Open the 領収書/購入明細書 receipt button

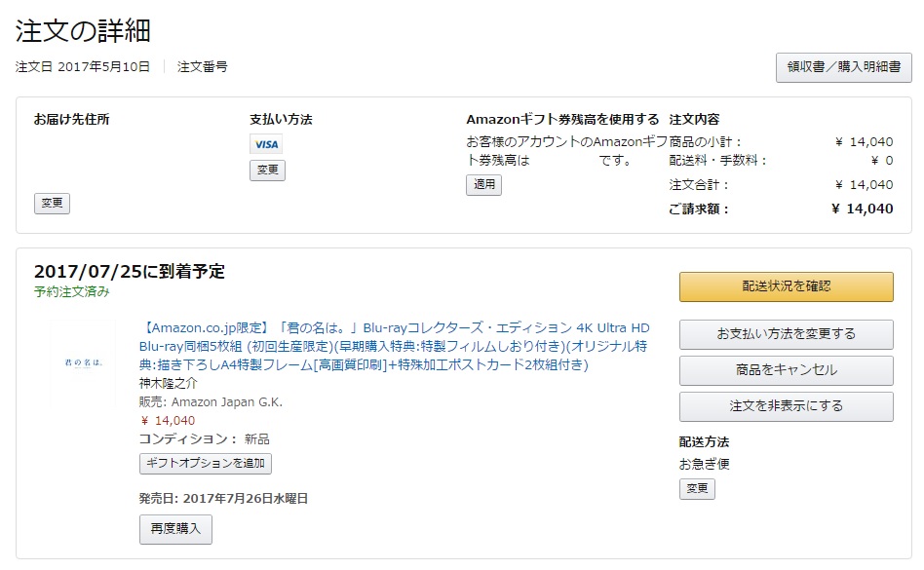[x=843, y=67]
